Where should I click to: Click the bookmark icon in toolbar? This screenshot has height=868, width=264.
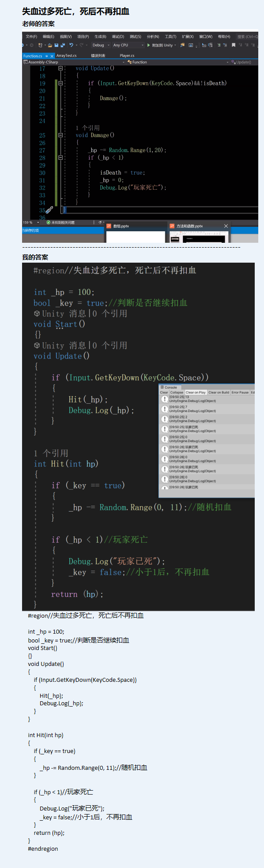tap(234, 45)
